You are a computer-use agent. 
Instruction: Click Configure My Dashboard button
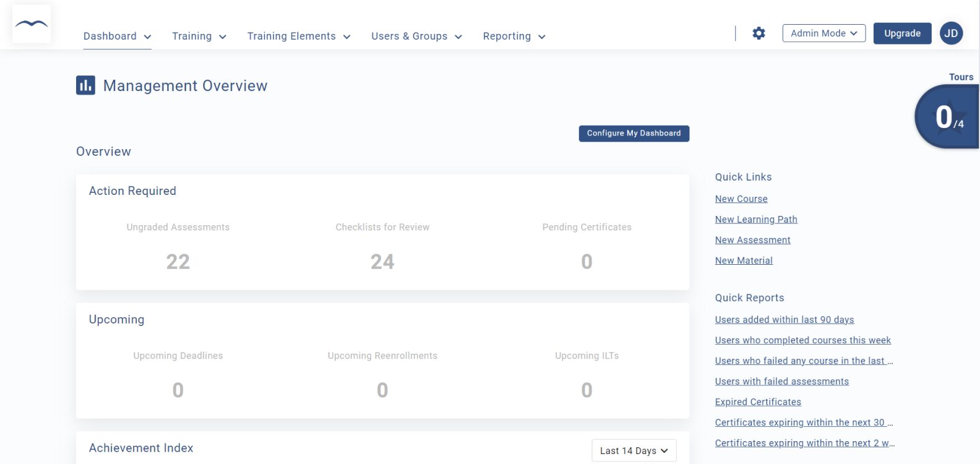point(634,134)
